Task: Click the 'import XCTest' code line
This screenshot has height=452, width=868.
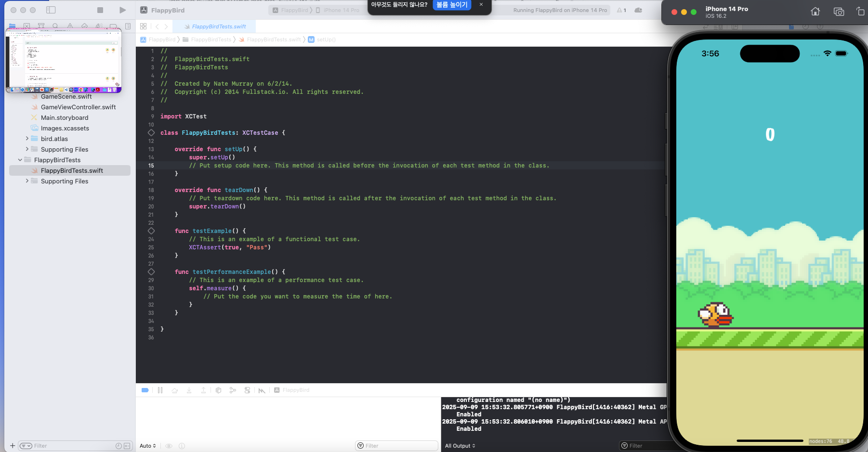Action: pos(184,116)
